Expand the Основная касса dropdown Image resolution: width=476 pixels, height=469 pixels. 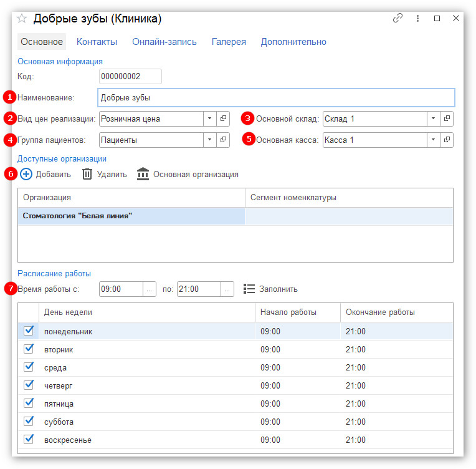tap(434, 140)
